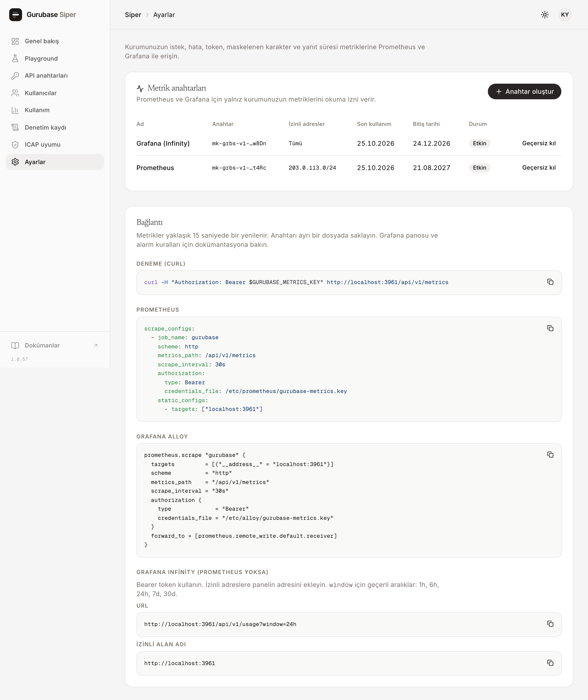Open Denetim kaydı from sidebar
588x700 pixels.
[55, 127]
